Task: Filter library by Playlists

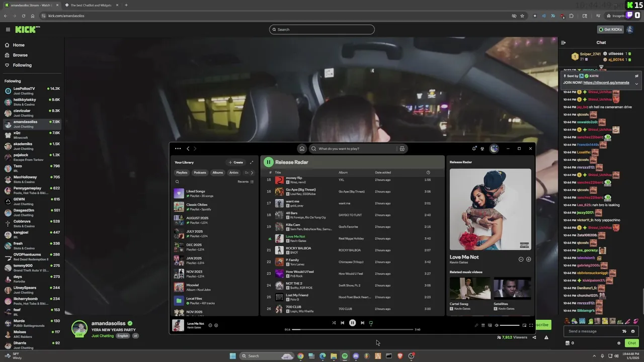Action: tap(182, 172)
